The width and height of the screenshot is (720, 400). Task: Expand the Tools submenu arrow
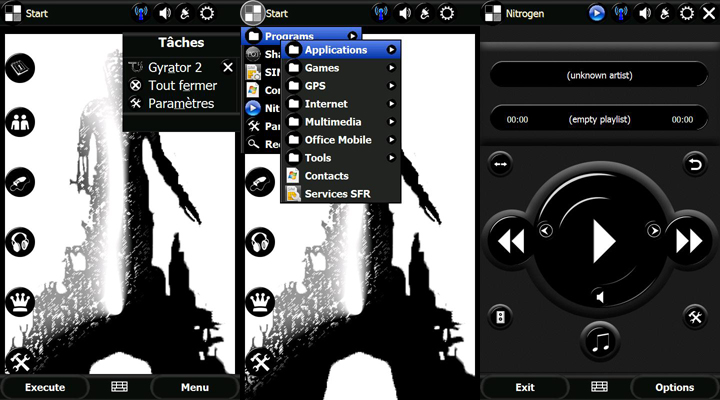tap(391, 158)
